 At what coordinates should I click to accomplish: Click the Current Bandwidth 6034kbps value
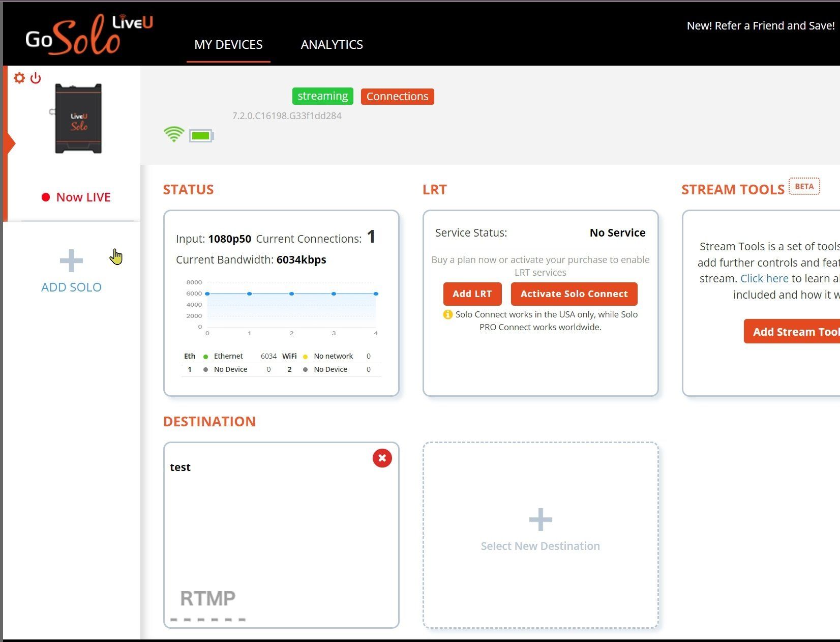[301, 259]
